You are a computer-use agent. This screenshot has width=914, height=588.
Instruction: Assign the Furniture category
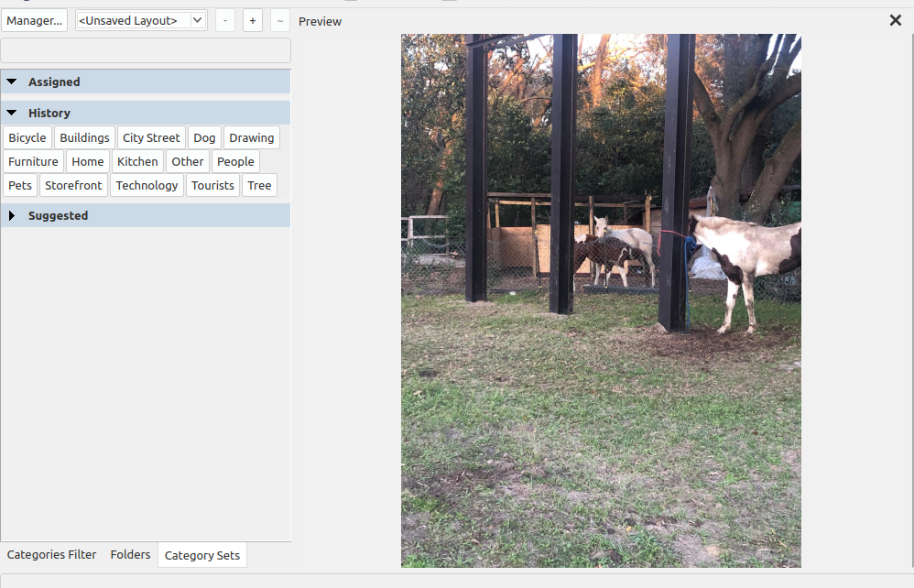click(33, 161)
